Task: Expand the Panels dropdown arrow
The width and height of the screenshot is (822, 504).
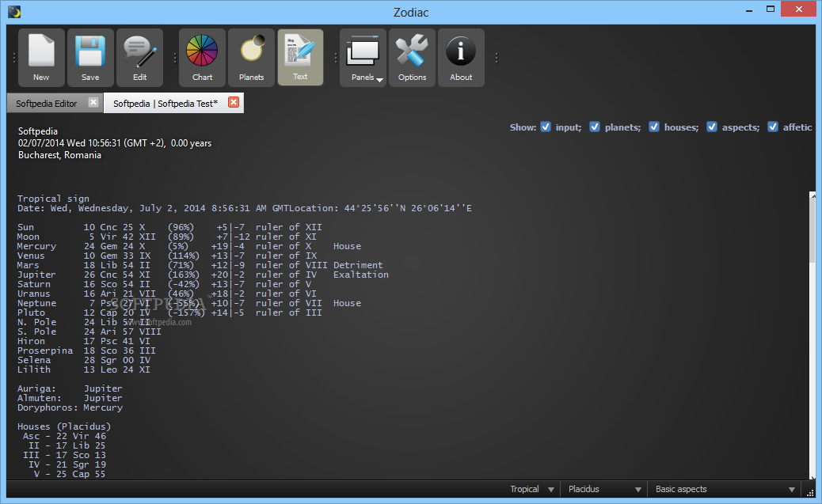Action: coord(380,80)
